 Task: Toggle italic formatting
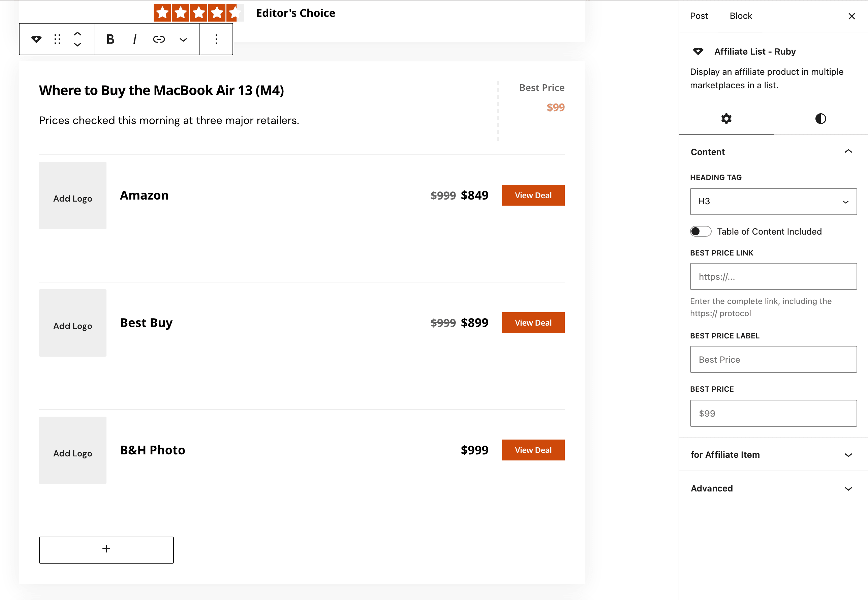(x=134, y=39)
